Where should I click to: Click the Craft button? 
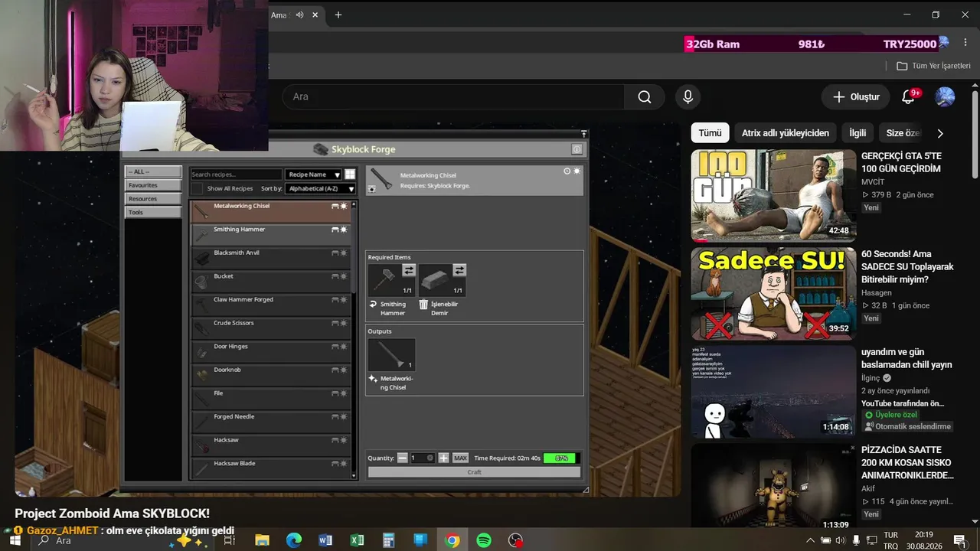coord(475,472)
